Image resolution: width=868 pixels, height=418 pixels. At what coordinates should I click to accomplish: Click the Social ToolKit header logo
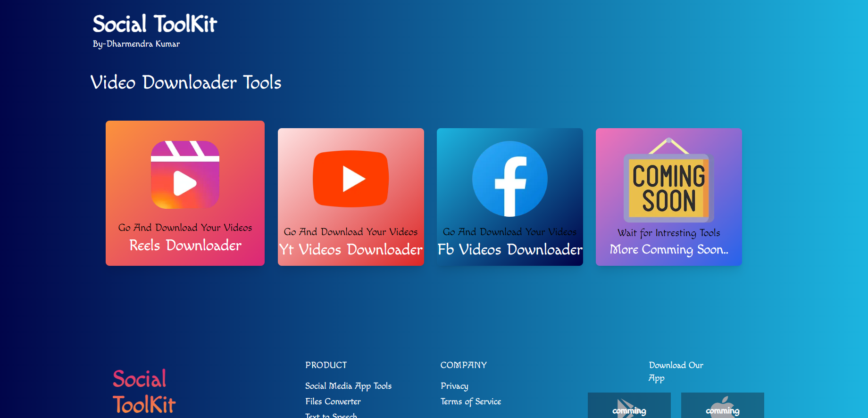coord(155,24)
